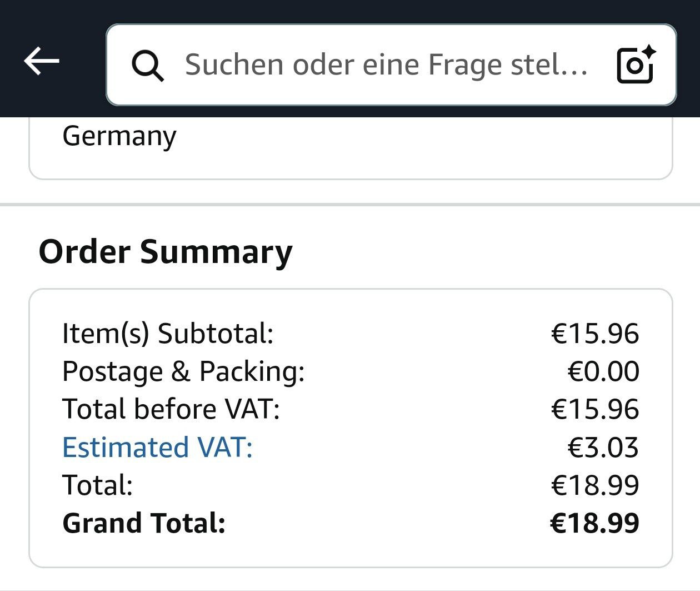This screenshot has height=591, width=700.
Task: Select the Item(s) Subtotal label
Action: pos(168,334)
